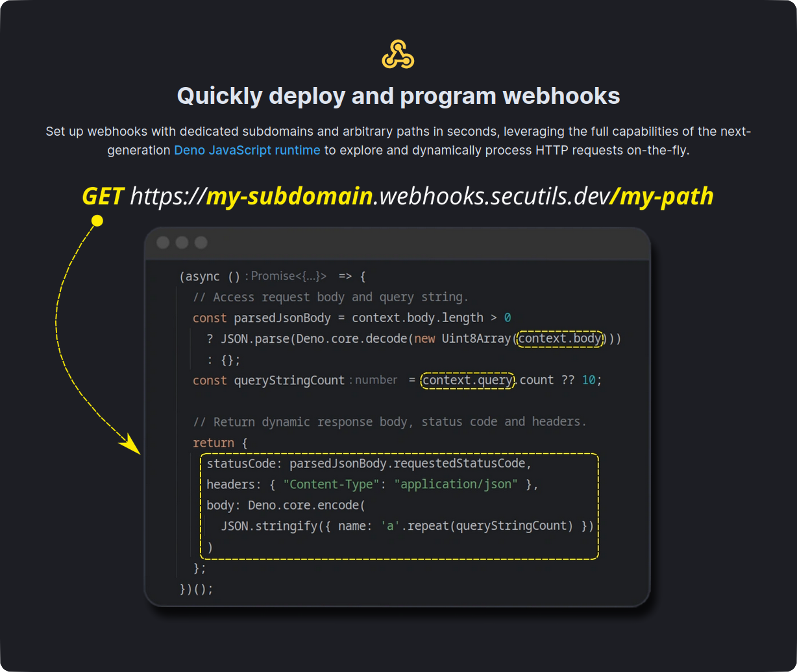Image resolution: width=797 pixels, height=672 pixels.
Task: Select the highlighted context.body expression
Action: tap(559, 338)
